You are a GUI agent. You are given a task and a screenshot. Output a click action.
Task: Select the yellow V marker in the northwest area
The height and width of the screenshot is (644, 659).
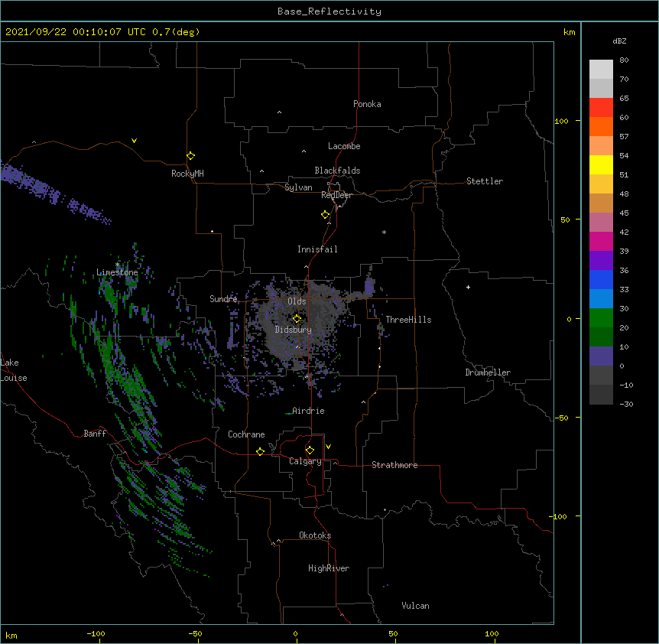coord(134,141)
